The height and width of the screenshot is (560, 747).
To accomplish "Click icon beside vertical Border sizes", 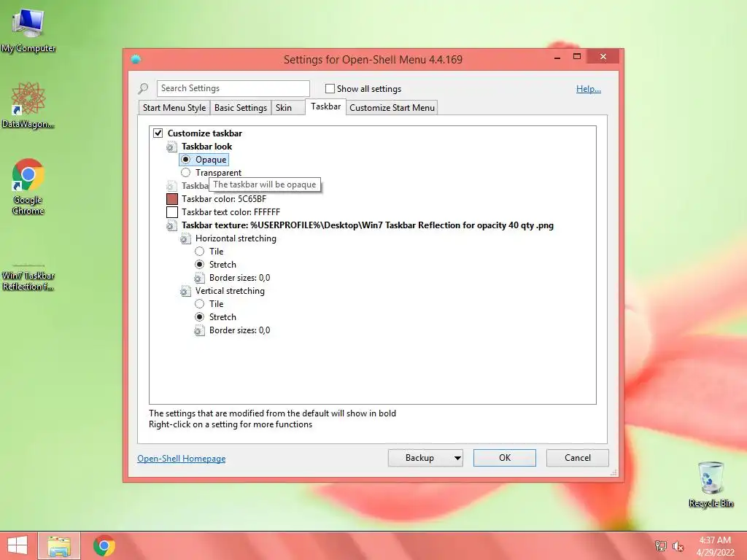I will tap(199, 330).
